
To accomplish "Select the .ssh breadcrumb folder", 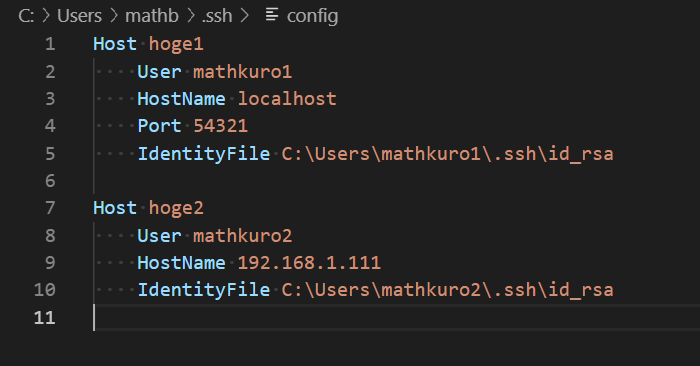I will coord(217,16).
